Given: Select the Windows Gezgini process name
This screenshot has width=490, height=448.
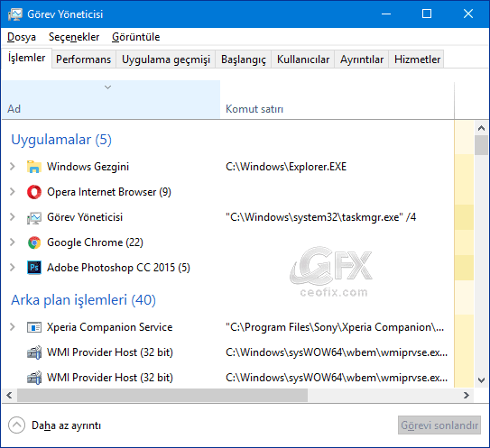Looking at the screenshot, I should point(88,167).
